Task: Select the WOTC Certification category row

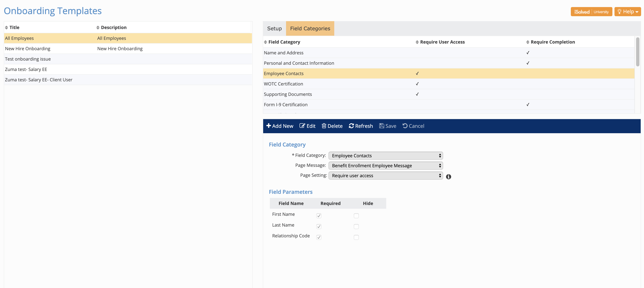Action: 283,84
